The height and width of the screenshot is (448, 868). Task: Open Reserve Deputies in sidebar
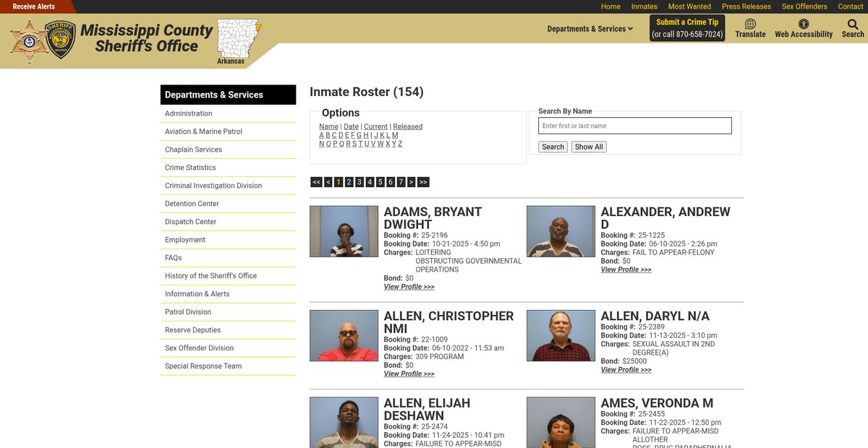(228, 330)
